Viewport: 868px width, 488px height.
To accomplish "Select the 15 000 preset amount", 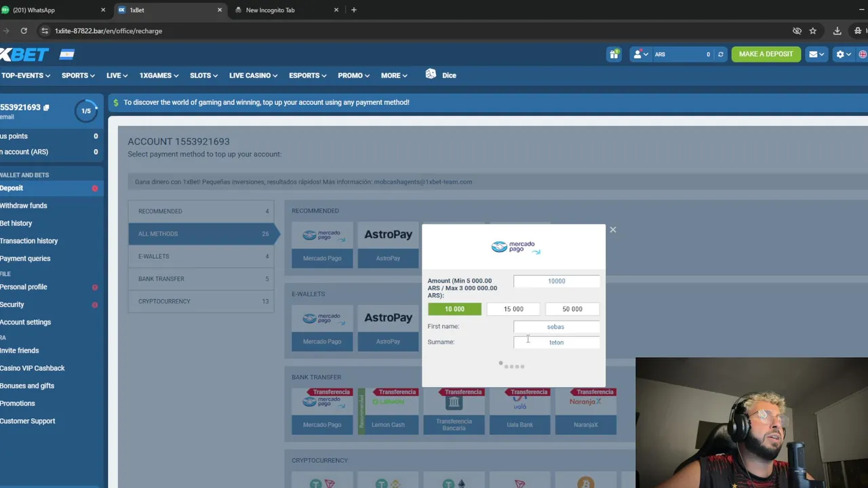I will pyautogui.click(x=513, y=309).
